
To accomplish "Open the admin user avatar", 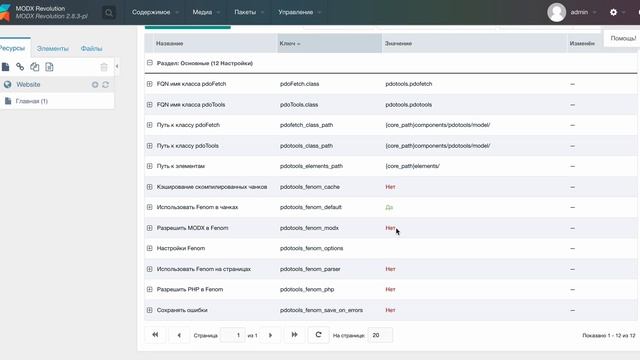I will pos(556,12).
